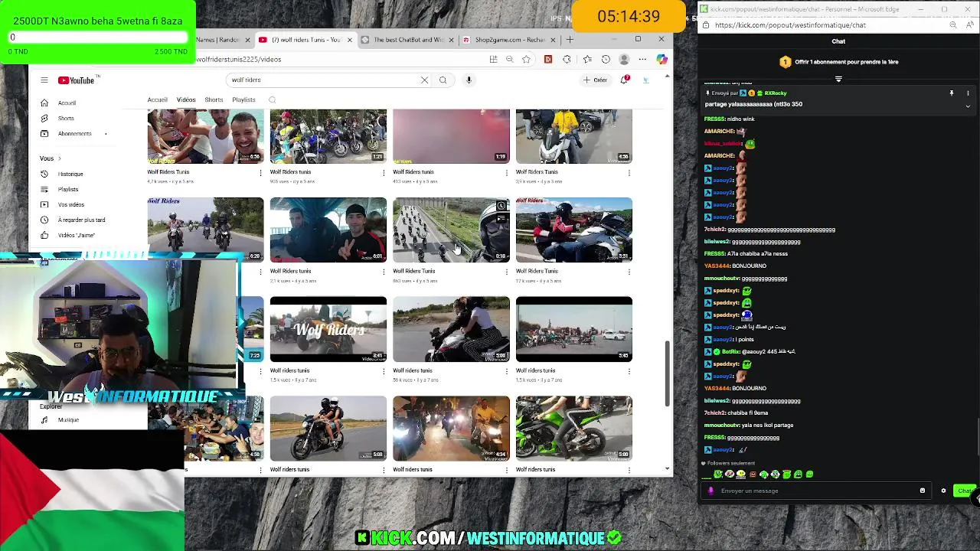The width and height of the screenshot is (980, 551).
Task: Open a new browser tab
Action: [570, 40]
